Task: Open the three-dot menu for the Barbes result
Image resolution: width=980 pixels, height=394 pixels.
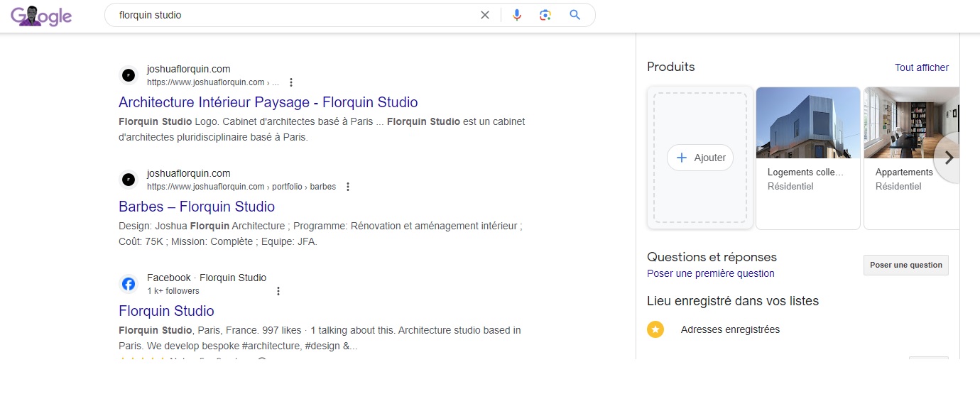Action: 348,187
